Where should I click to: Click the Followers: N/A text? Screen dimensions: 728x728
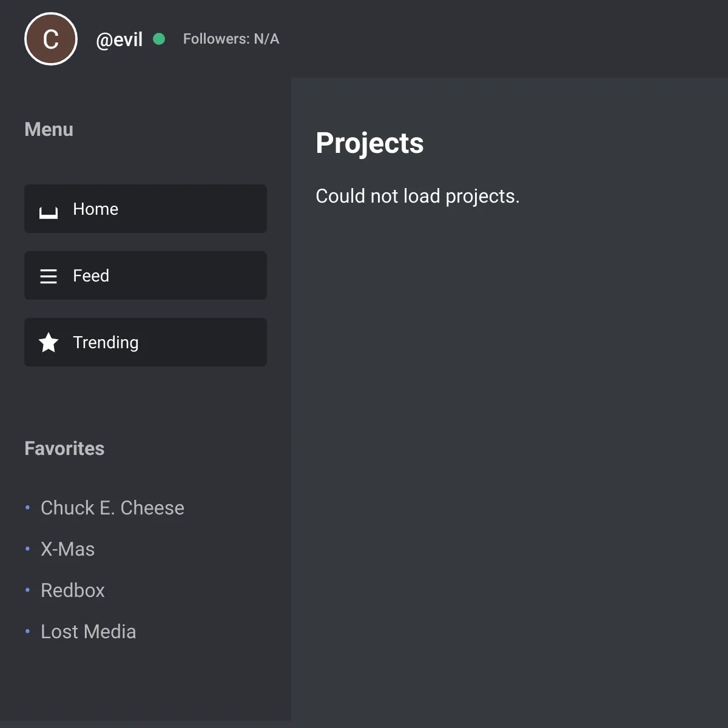231,39
